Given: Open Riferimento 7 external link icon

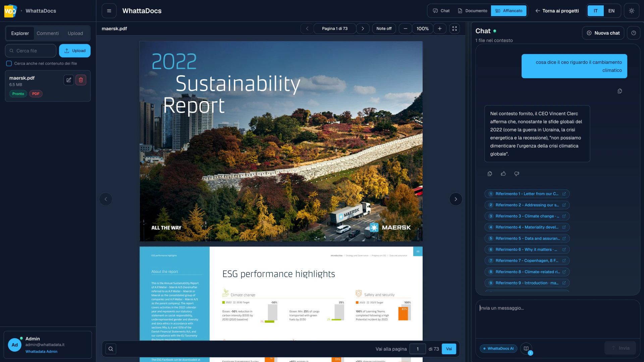Looking at the screenshot, I should point(564,261).
